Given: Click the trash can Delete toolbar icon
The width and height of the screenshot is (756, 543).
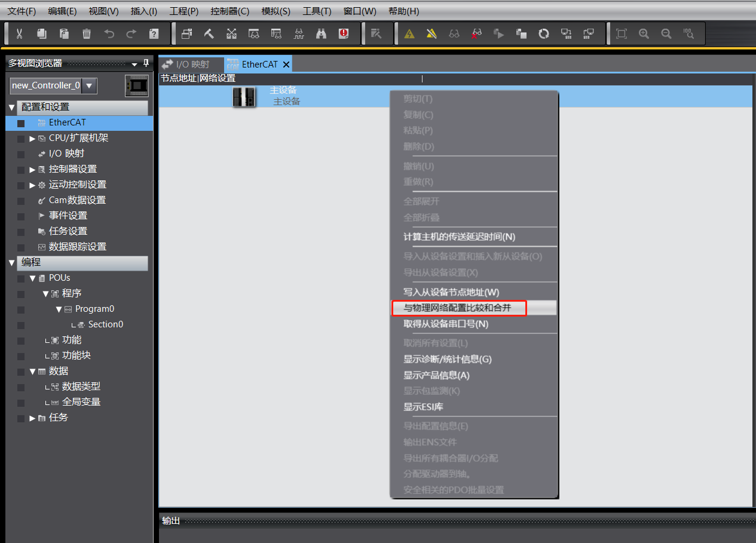Looking at the screenshot, I should click(87, 33).
